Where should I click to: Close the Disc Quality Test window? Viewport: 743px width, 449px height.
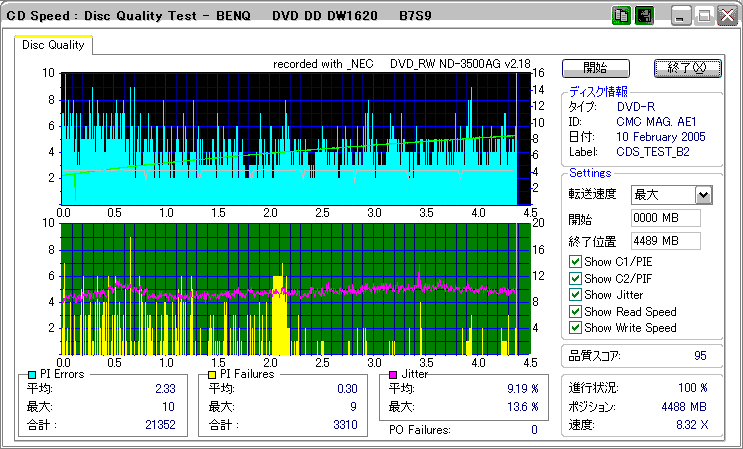(x=727, y=17)
